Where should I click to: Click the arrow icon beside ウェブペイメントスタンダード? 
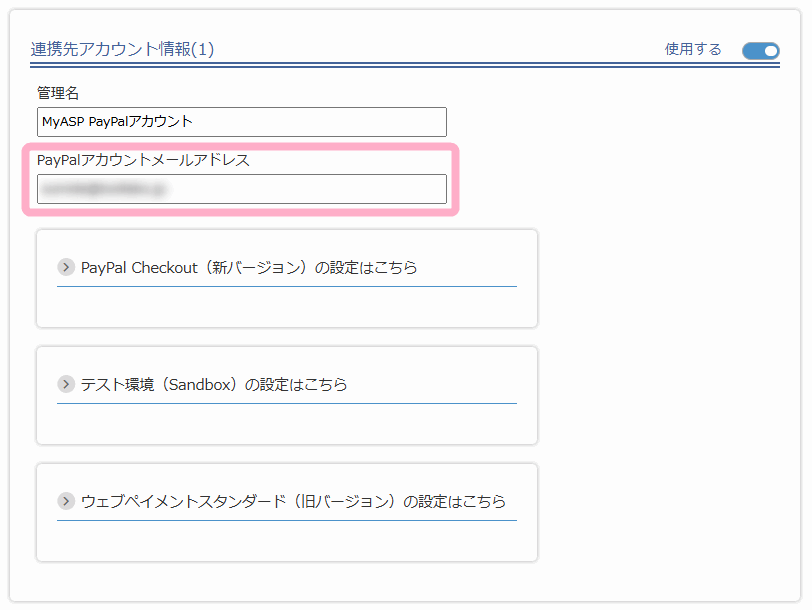[67, 501]
